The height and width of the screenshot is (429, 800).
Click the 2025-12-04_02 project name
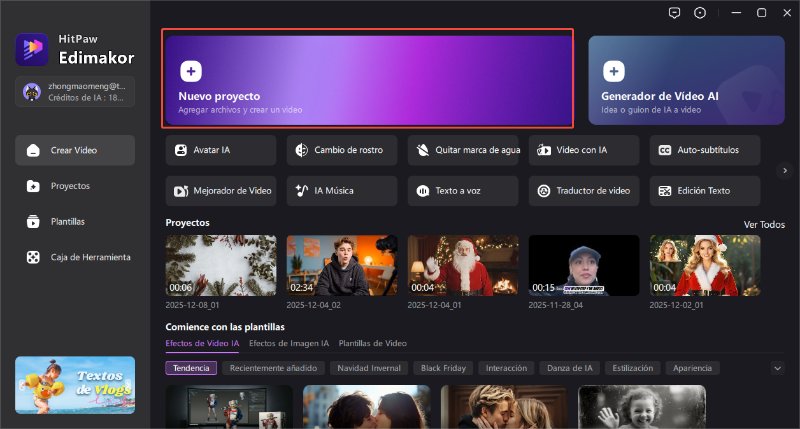click(x=314, y=305)
